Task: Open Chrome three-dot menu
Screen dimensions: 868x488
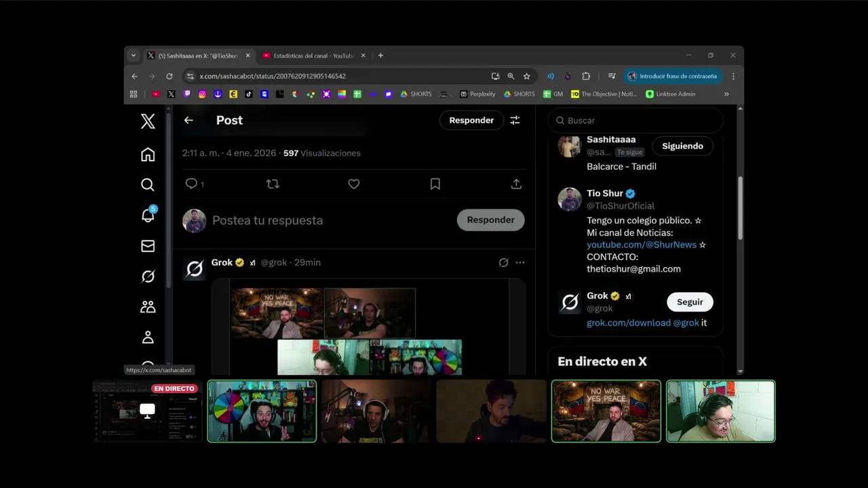Action: pos(733,76)
